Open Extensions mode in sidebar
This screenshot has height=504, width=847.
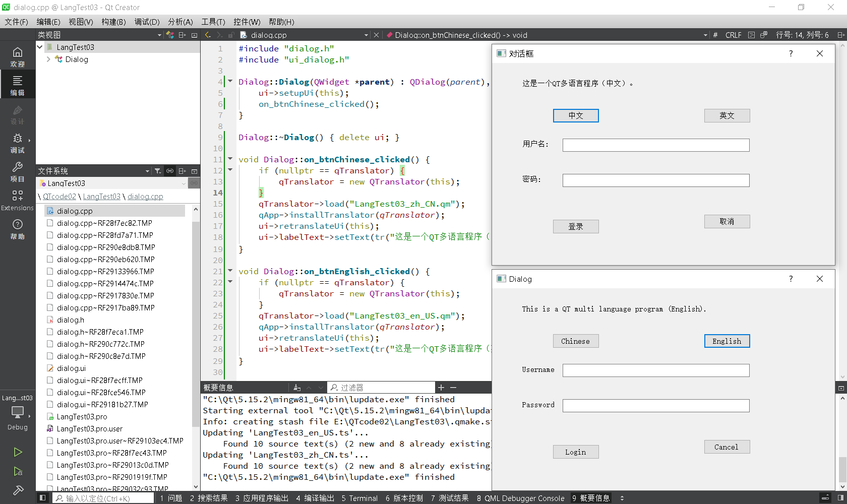[x=17, y=200]
